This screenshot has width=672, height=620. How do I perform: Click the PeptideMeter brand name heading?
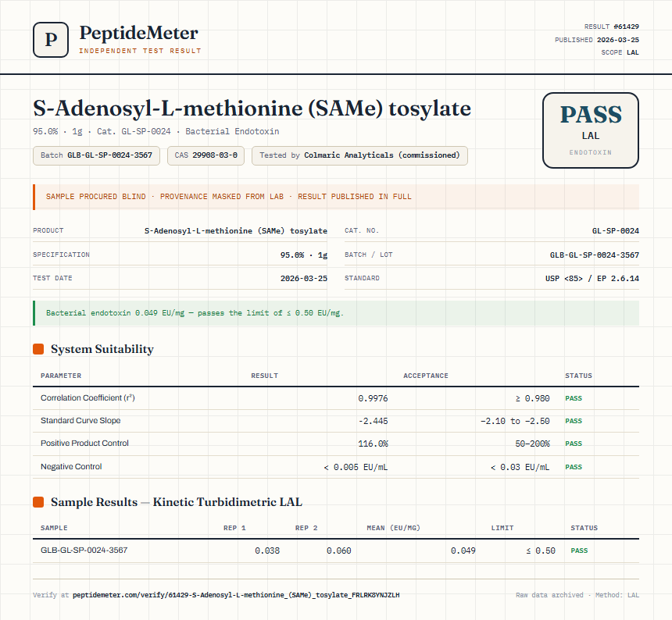[138, 33]
